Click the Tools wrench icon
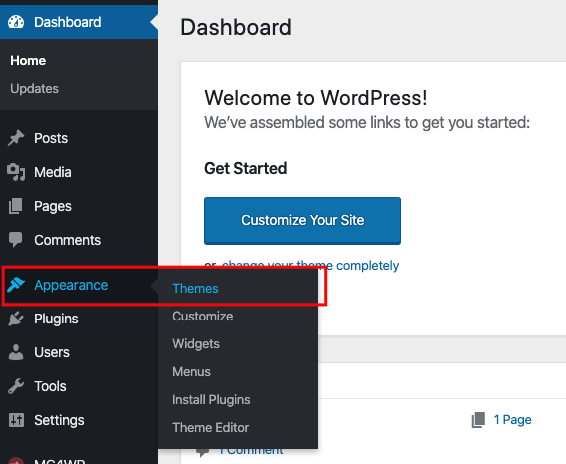The width and height of the screenshot is (566, 464). point(16,386)
